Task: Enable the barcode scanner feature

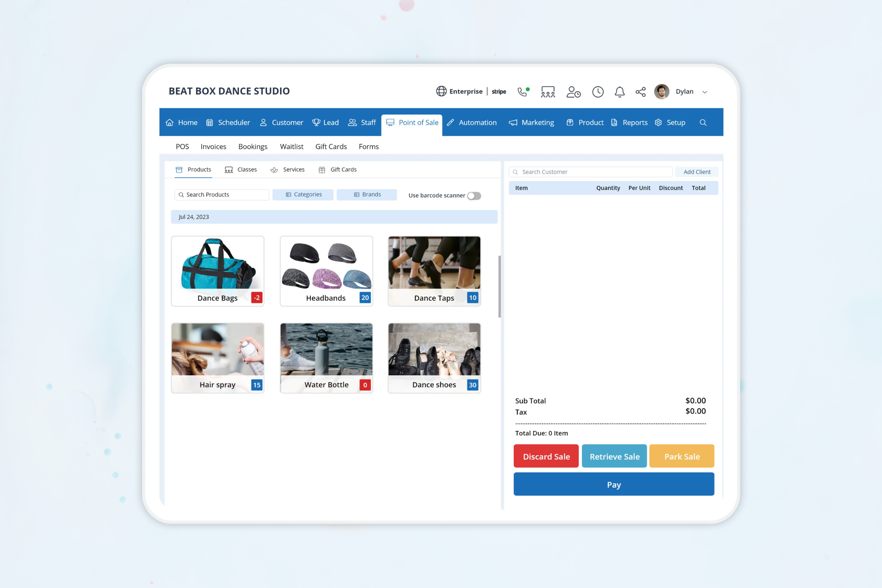Action: (x=475, y=195)
